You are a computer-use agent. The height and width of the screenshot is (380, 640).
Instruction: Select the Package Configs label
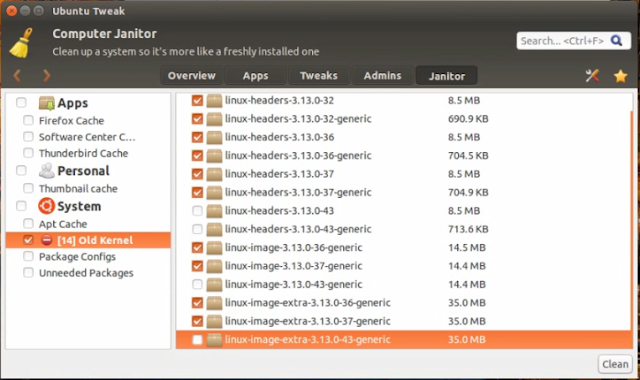tap(77, 257)
